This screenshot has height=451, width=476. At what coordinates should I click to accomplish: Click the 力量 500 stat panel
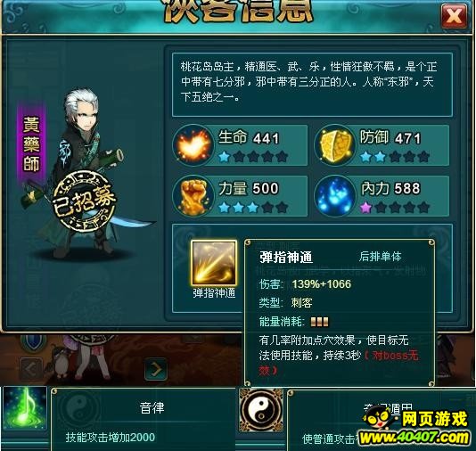[240, 196]
